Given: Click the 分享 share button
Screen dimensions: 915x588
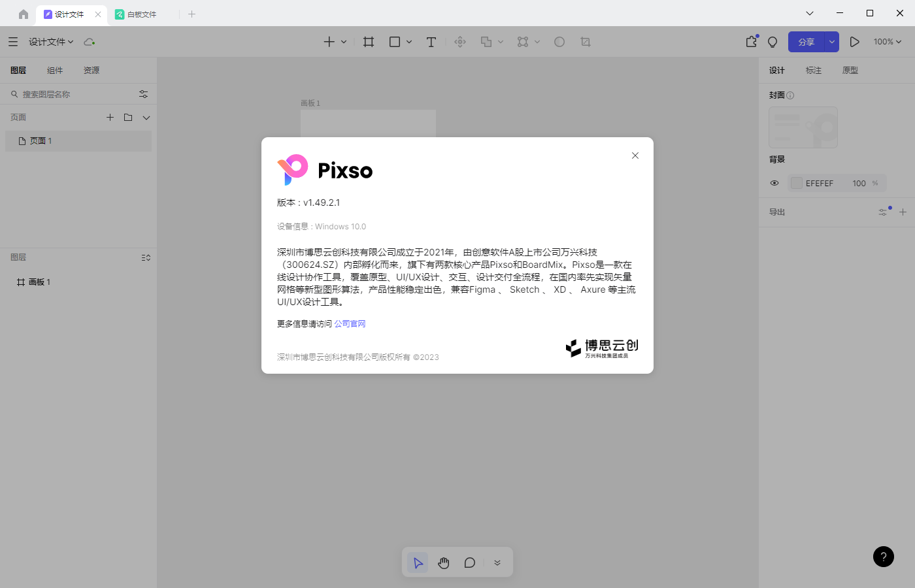Looking at the screenshot, I should 807,42.
